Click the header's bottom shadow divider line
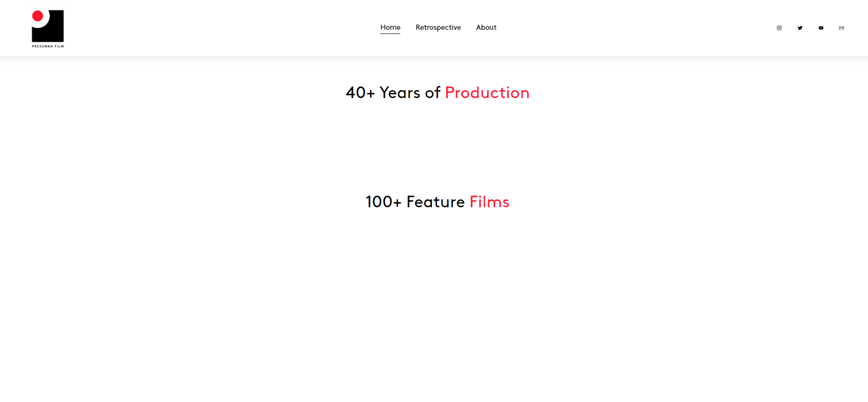868x402 pixels. (434, 56)
